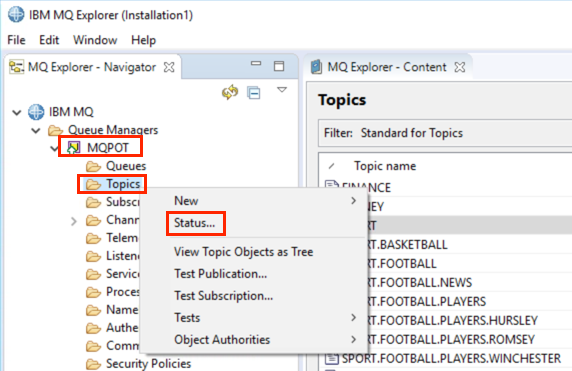
Task: Select the MQ Explorer - Content tab
Action: coord(387,67)
